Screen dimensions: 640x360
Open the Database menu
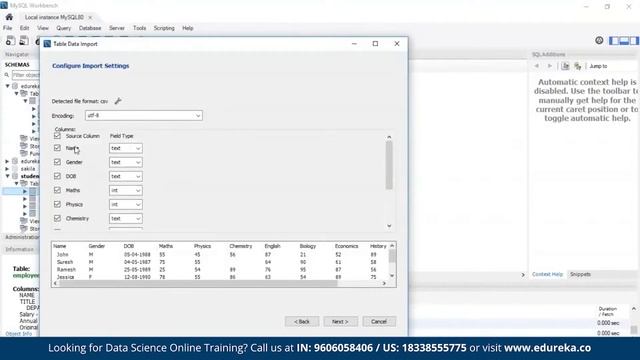pyautogui.click(x=90, y=28)
